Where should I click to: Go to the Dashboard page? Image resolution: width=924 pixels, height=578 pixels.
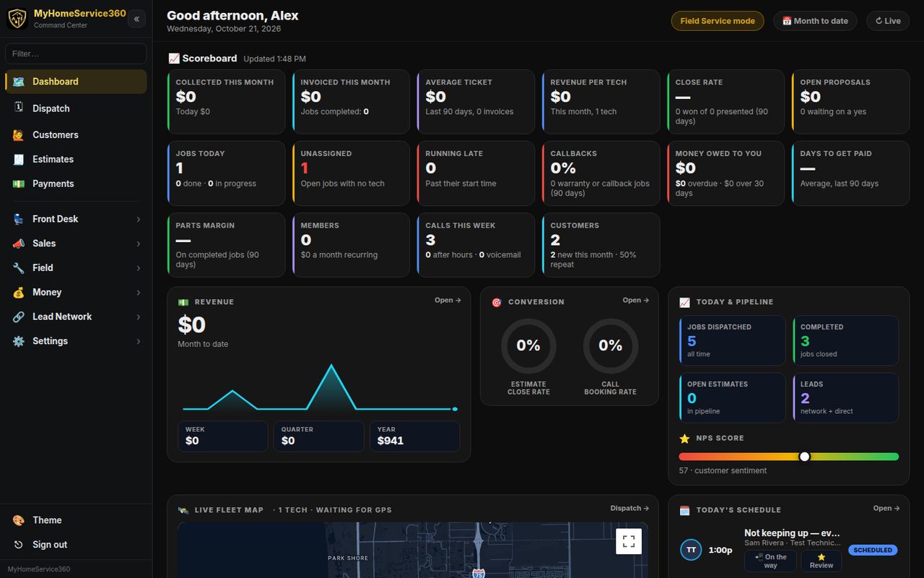click(76, 82)
